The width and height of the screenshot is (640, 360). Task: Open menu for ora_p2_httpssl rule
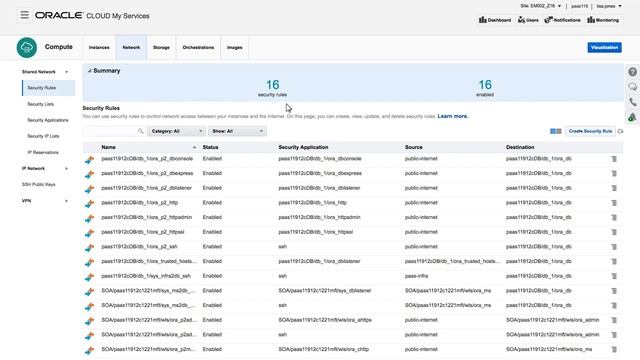(x=614, y=232)
